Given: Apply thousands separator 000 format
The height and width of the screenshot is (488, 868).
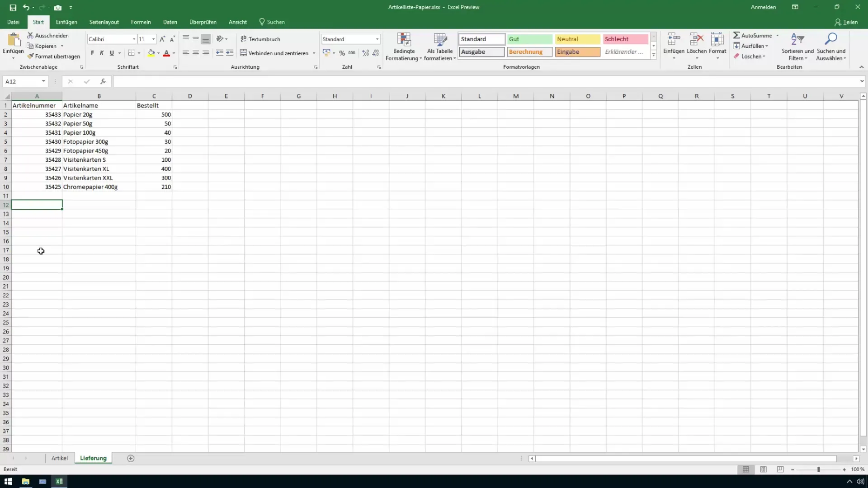Looking at the screenshot, I should (x=352, y=53).
